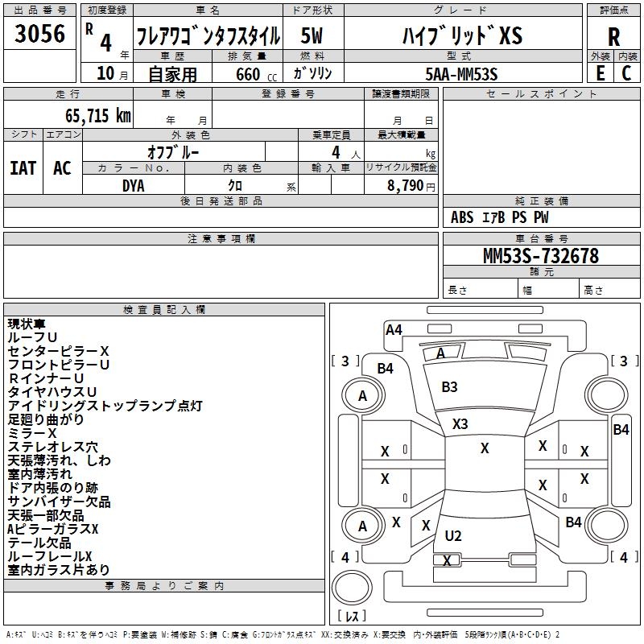Click the レス label under spare tire
Viewport: 644px width, 644px height.
[x=351, y=616]
